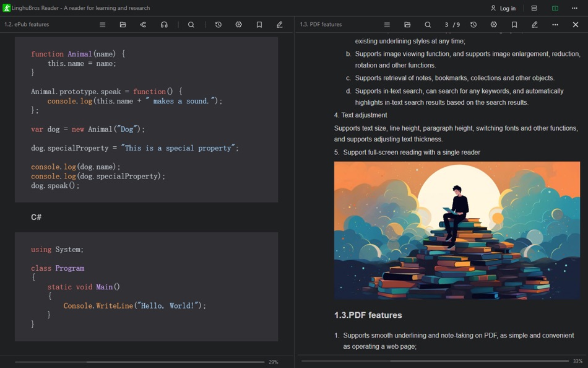Click Log in at the top right
This screenshot has width=588, height=368.
(x=504, y=8)
